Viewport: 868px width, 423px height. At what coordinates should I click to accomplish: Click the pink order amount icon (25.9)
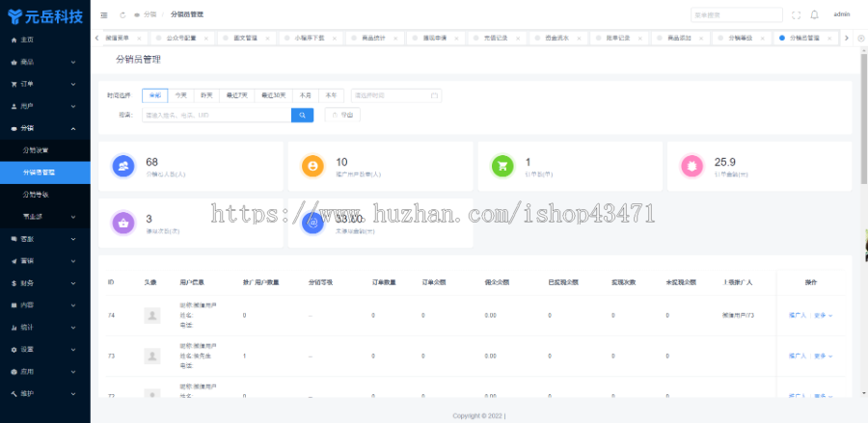click(x=692, y=166)
